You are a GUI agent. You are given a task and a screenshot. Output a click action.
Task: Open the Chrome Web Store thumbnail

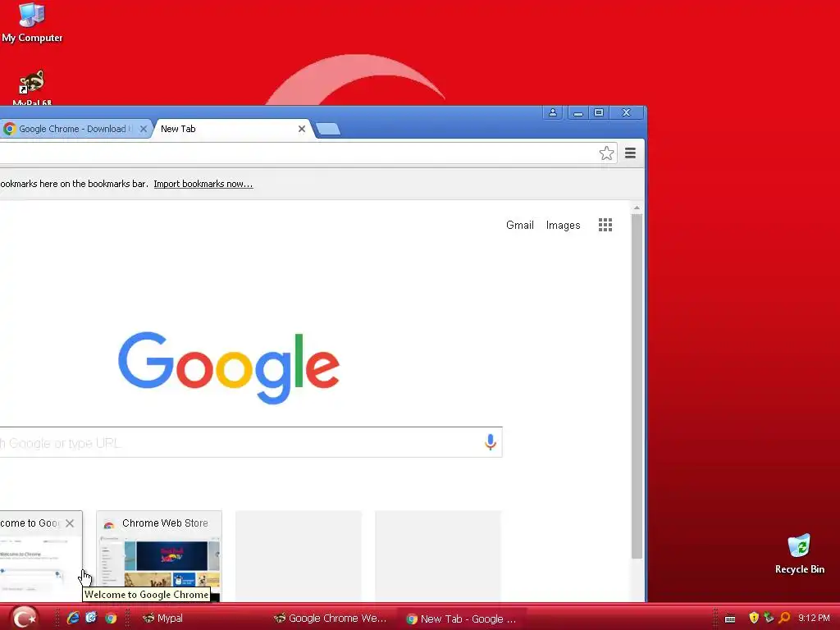tap(159, 556)
